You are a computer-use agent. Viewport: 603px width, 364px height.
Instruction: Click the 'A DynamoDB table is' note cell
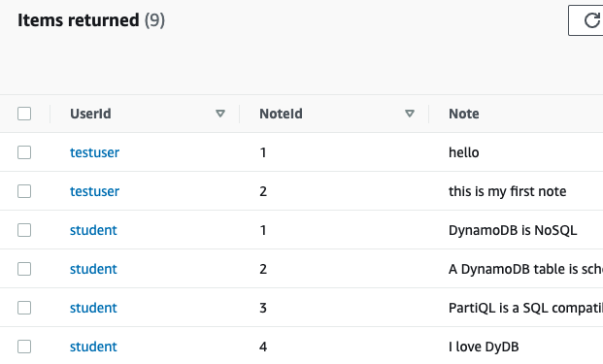coord(525,269)
